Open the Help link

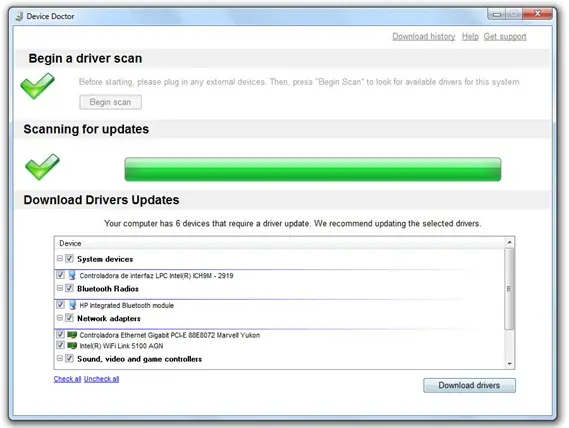click(470, 37)
